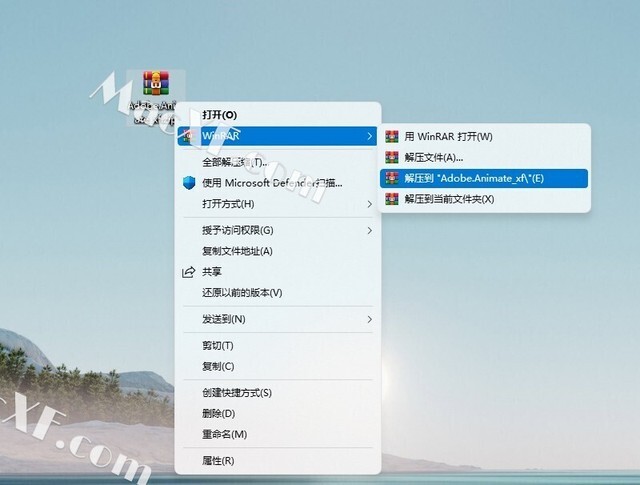The height and width of the screenshot is (485, 640).
Task: Choose 解压到当前文件夹(X)
Action: (484, 199)
